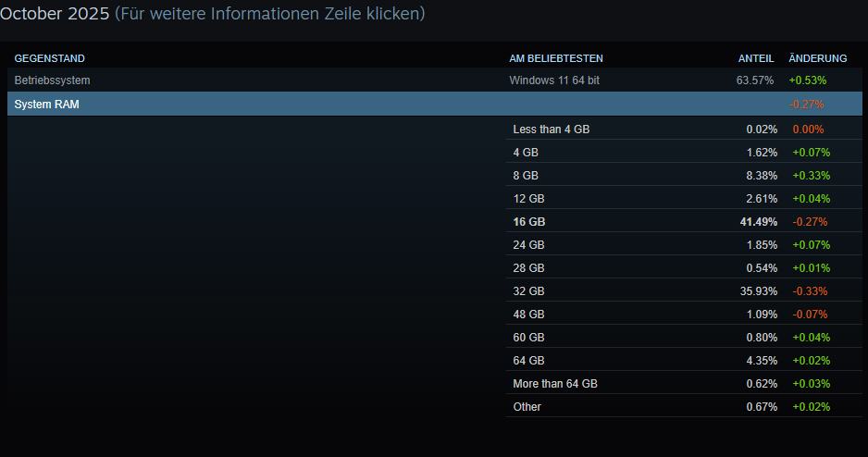Screen dimensions: 868x457
Task: Click the ÄNDERUNG column header
Action: tap(818, 58)
